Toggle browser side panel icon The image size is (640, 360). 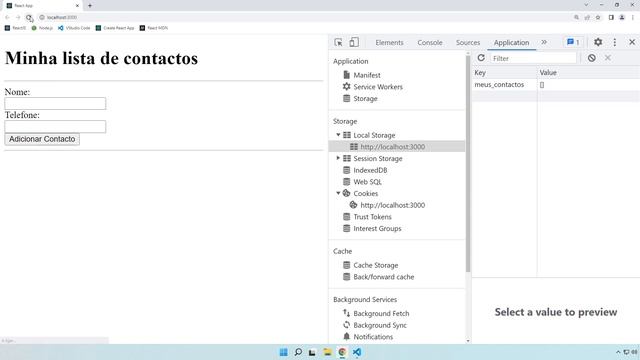[x=611, y=17]
